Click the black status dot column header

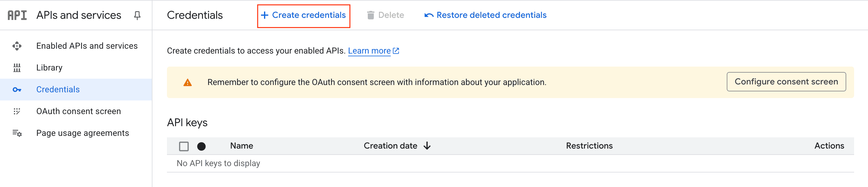(201, 146)
